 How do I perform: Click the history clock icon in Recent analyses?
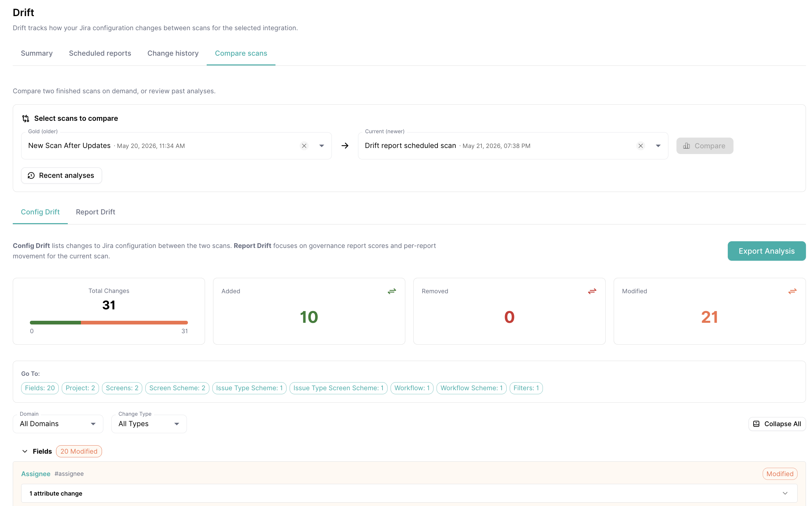pos(31,175)
